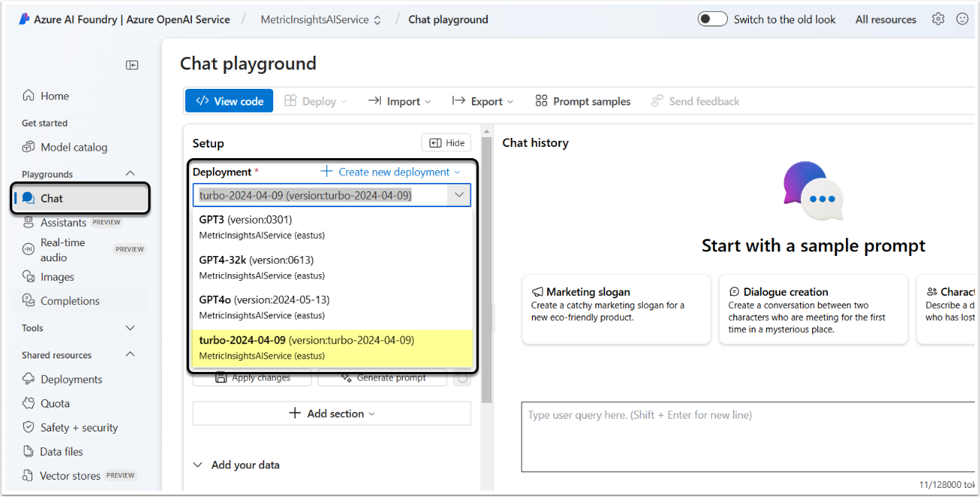This screenshot has width=980, height=497.
Task: Open the Import dropdown
Action: pyautogui.click(x=400, y=101)
